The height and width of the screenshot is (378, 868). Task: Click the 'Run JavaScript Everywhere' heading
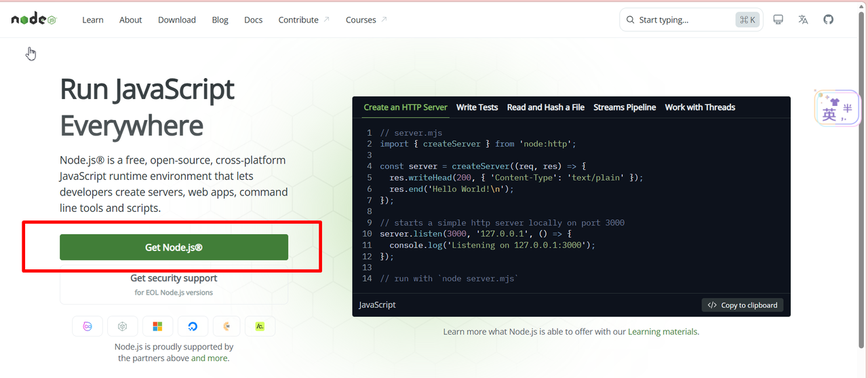point(147,107)
